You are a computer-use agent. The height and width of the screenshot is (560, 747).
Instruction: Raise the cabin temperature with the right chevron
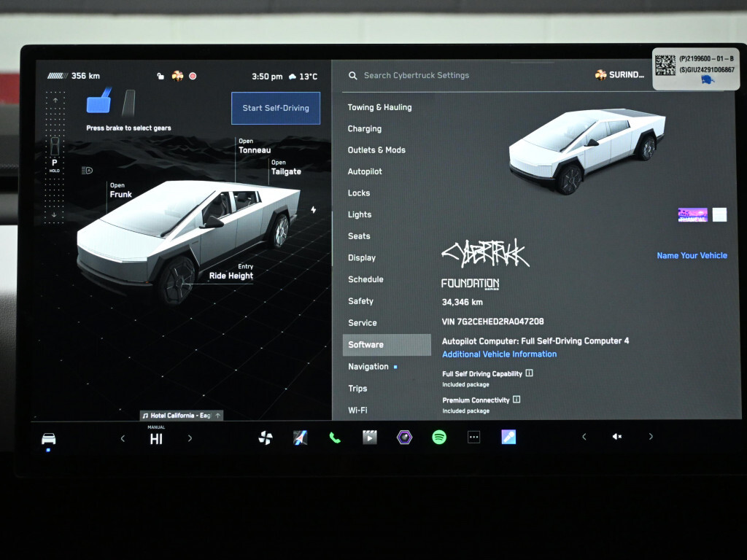[190, 438]
